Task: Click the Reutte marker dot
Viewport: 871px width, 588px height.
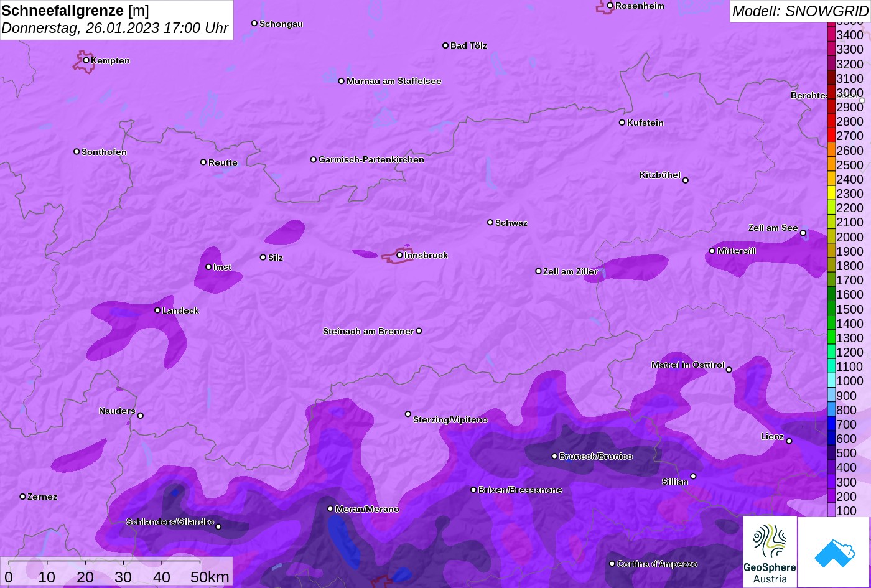Action: click(203, 162)
